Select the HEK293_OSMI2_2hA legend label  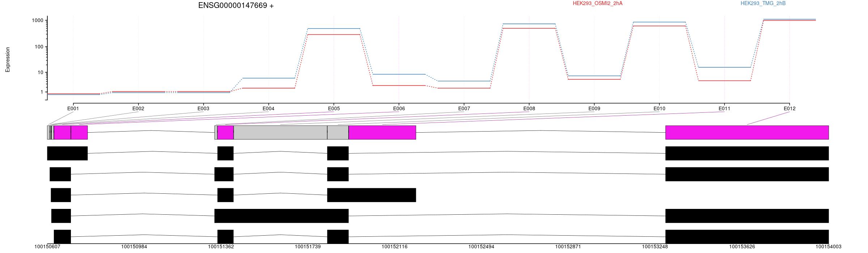point(597,3)
